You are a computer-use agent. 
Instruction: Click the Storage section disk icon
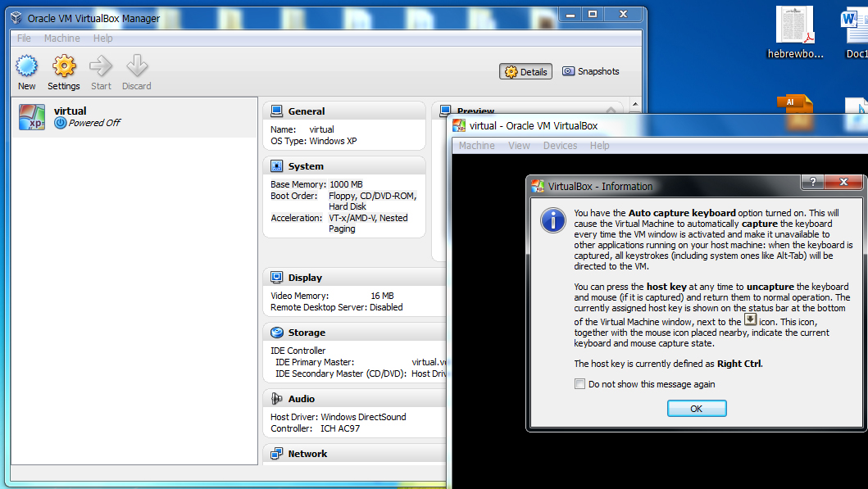click(277, 333)
